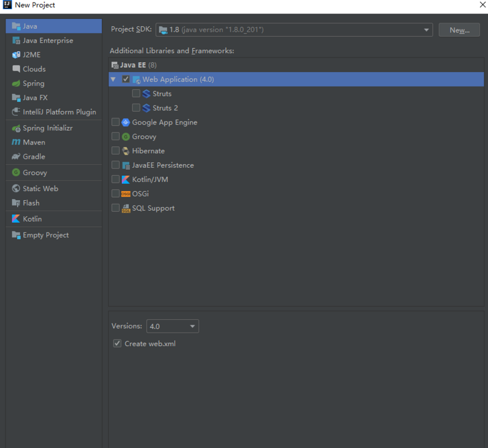The height and width of the screenshot is (448, 488).
Task: Uncheck the Create web.xml checkbox
Action: pyautogui.click(x=117, y=344)
